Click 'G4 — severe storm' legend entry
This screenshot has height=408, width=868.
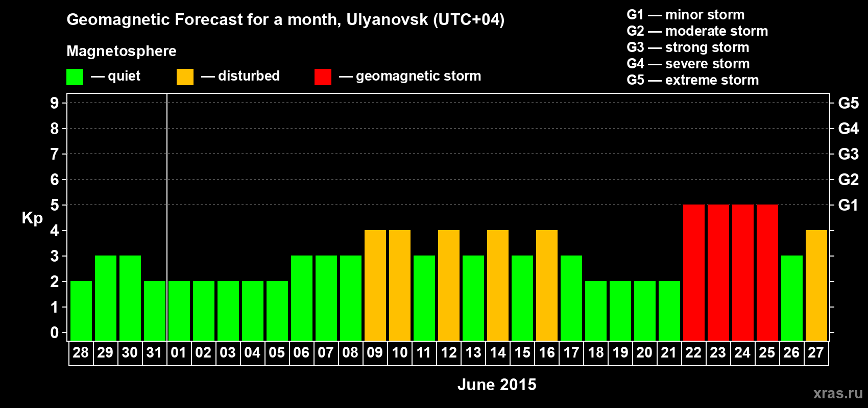pyautogui.click(x=688, y=64)
